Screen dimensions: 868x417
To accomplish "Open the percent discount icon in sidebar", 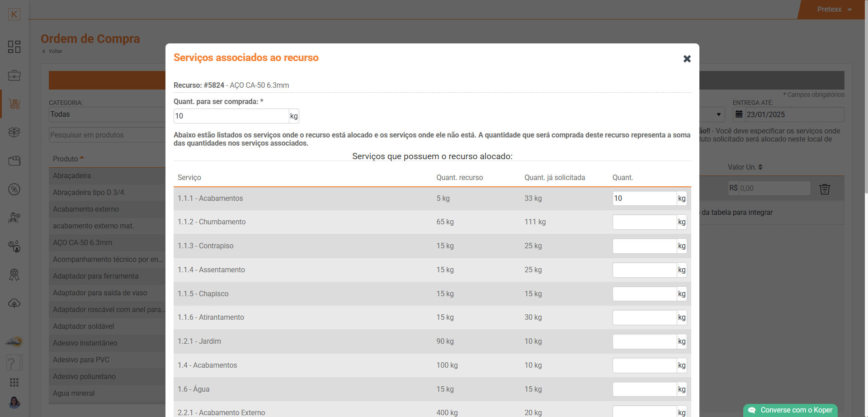I will click(x=14, y=190).
